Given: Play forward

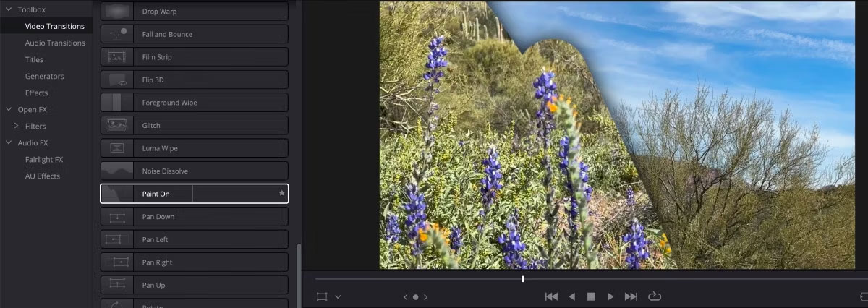Looking at the screenshot, I should point(610,296).
